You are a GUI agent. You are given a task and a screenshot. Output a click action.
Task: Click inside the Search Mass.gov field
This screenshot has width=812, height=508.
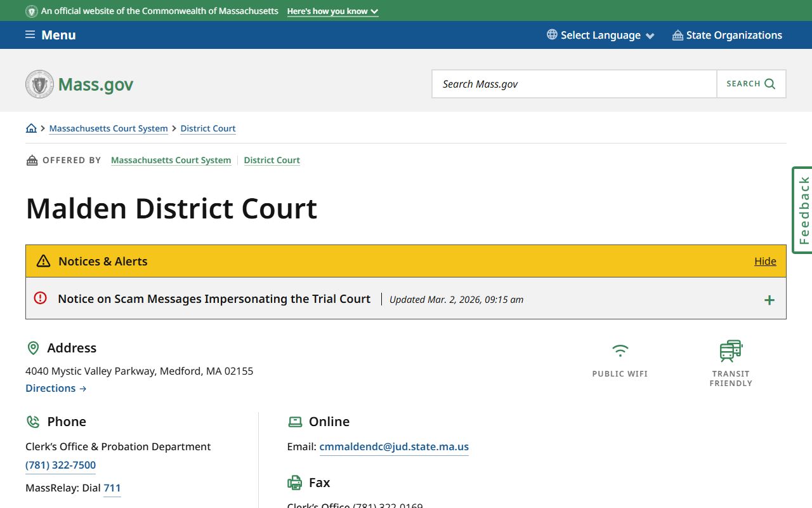pyautogui.click(x=574, y=84)
